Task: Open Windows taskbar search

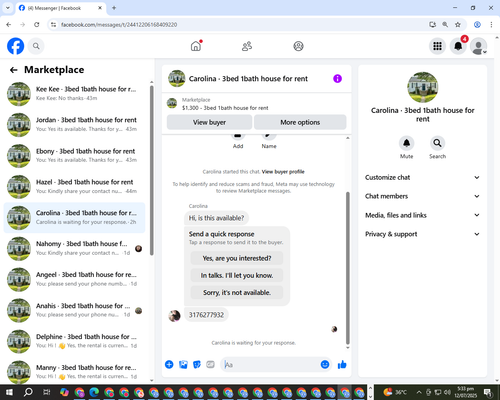Action: pos(28,392)
